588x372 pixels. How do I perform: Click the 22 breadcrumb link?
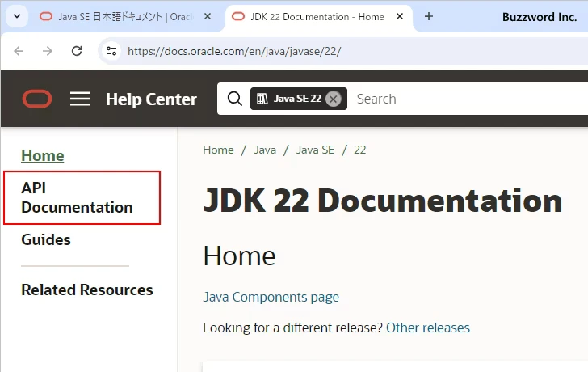[x=360, y=150]
